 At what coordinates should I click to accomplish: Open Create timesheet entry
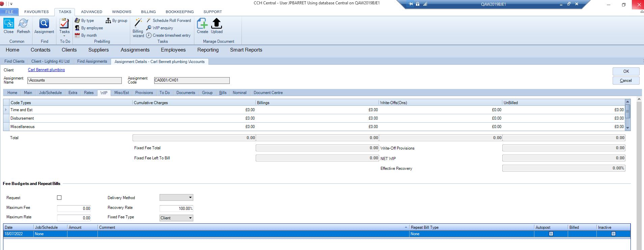168,35
